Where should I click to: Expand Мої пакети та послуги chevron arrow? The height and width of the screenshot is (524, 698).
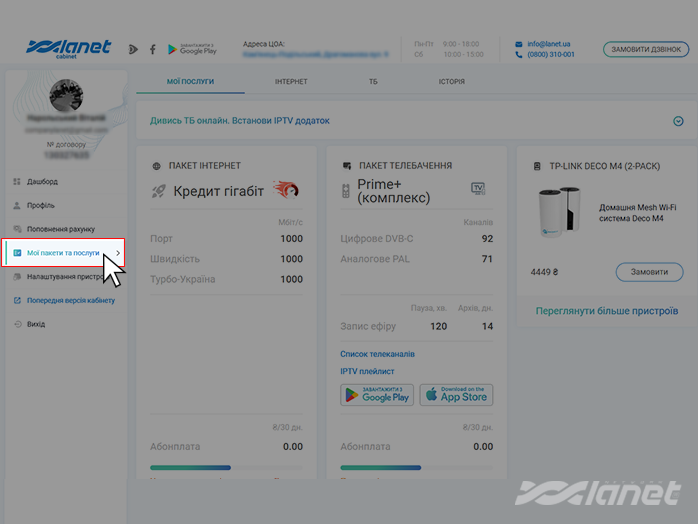(118, 253)
